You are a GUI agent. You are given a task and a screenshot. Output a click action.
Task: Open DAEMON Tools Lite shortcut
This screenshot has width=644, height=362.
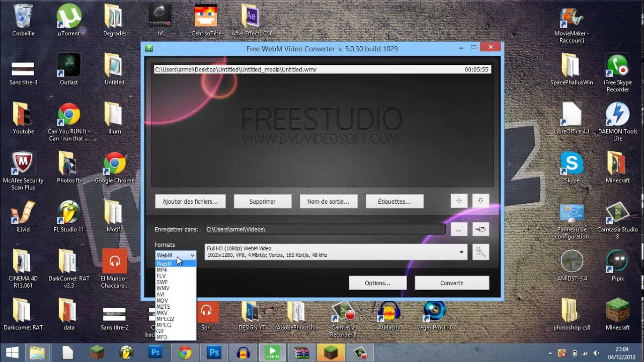pos(617,122)
